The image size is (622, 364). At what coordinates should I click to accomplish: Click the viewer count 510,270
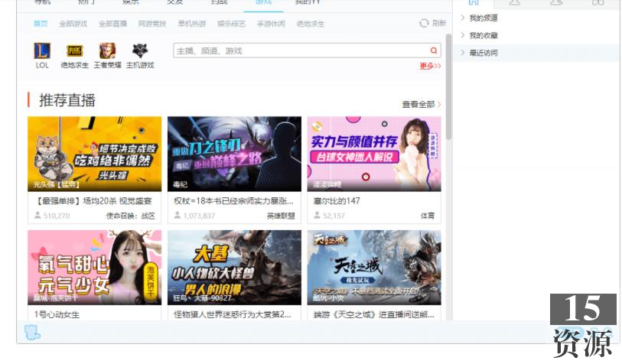[57, 216]
